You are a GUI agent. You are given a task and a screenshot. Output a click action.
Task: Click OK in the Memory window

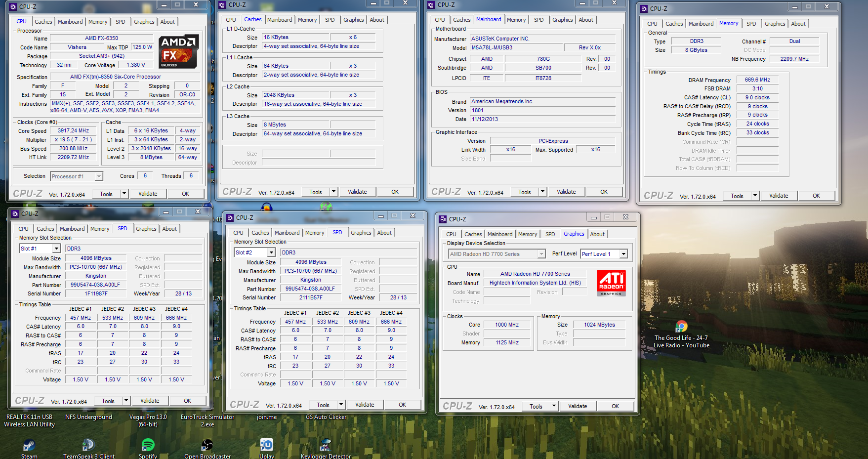click(817, 196)
